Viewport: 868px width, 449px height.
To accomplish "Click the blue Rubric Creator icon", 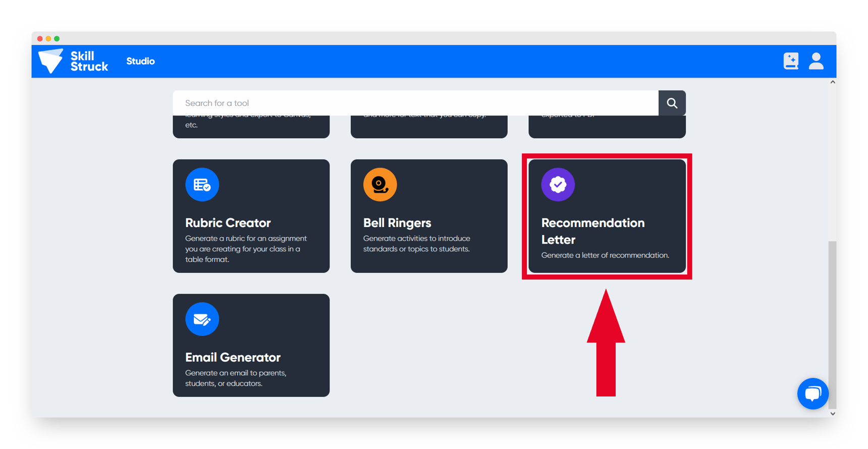I will pyautogui.click(x=202, y=185).
